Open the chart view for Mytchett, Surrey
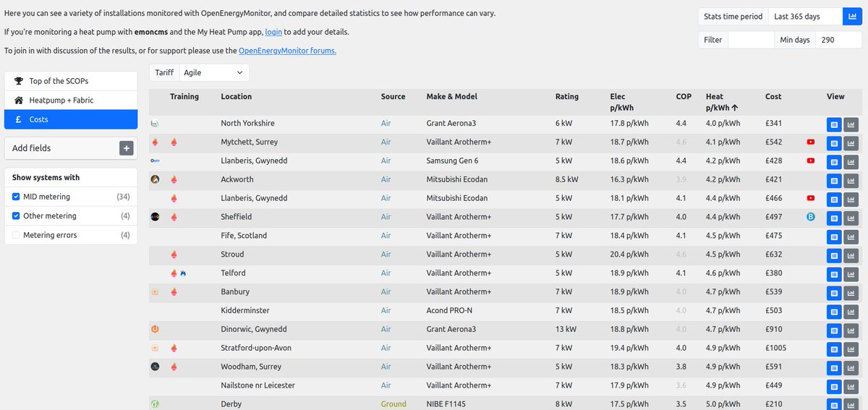The image size is (868, 410). point(851,143)
